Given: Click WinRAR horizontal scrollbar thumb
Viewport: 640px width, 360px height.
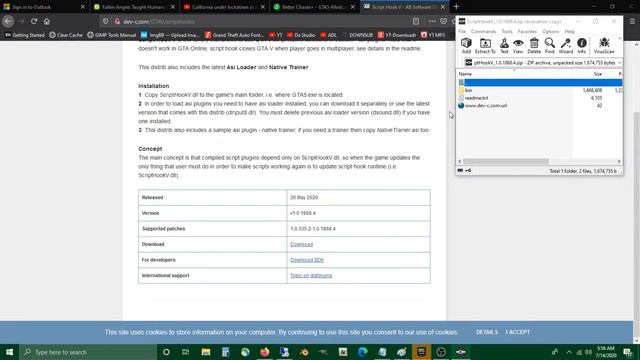Looking at the screenshot, I should [506, 162].
